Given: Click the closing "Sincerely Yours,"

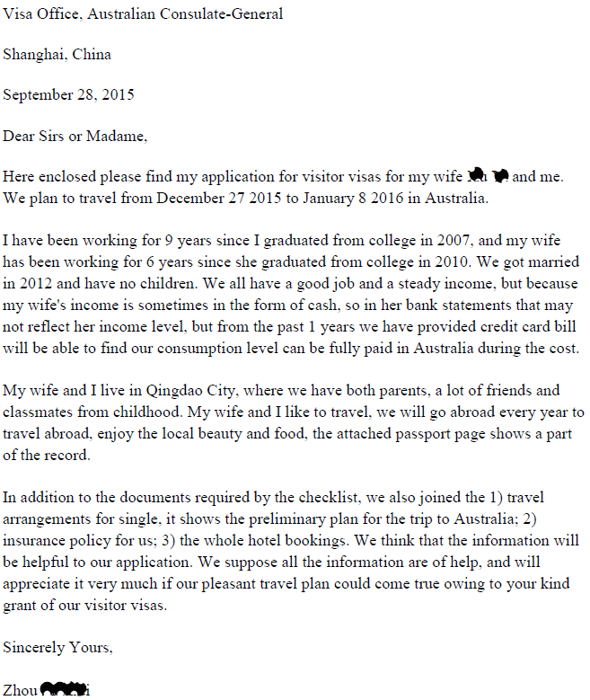Looking at the screenshot, I should pos(57,647).
